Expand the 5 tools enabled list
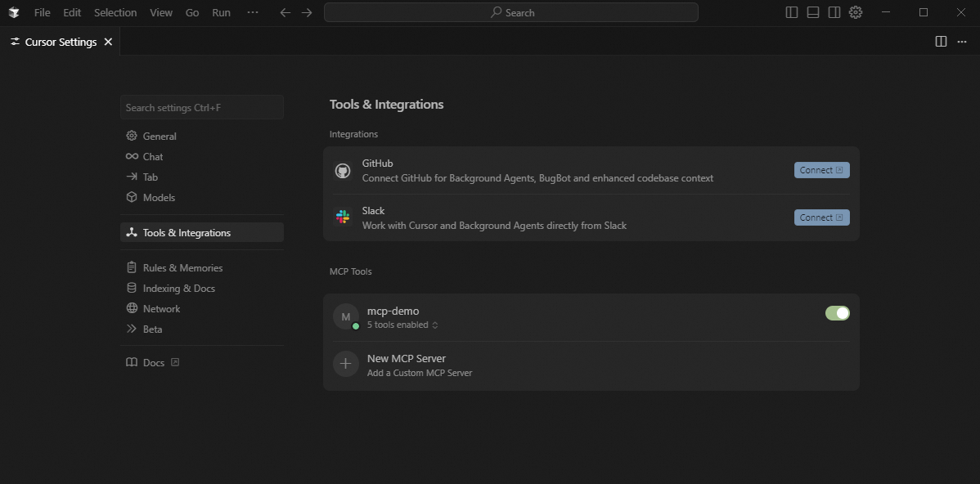 [x=402, y=325]
